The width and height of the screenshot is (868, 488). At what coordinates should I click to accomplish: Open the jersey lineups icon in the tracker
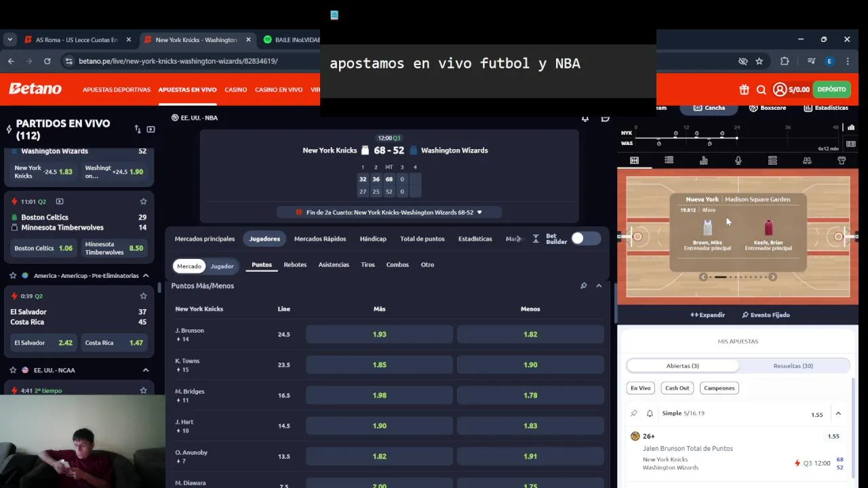click(x=842, y=161)
